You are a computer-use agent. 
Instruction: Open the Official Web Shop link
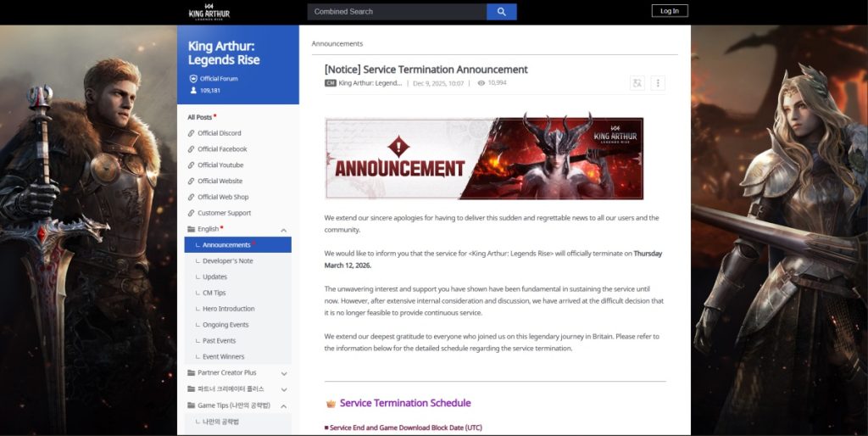tap(223, 197)
